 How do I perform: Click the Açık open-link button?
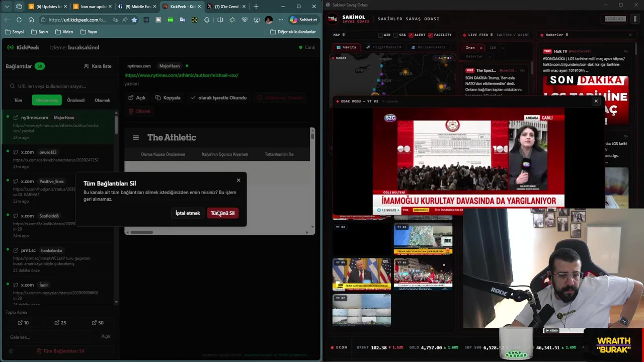tap(137, 98)
